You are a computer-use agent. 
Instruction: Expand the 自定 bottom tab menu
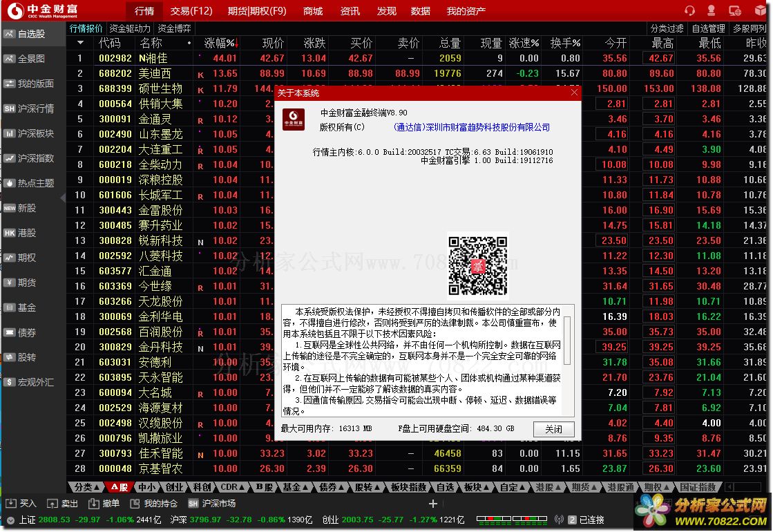coord(512,487)
